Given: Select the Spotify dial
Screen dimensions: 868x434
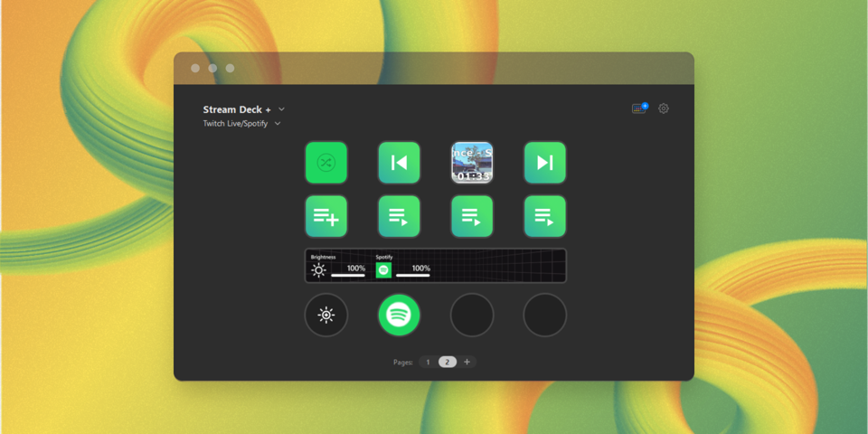Looking at the screenshot, I should (399, 315).
